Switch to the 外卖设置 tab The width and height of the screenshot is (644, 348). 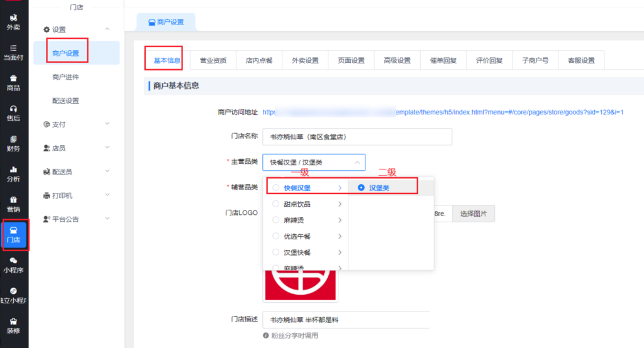click(x=305, y=60)
